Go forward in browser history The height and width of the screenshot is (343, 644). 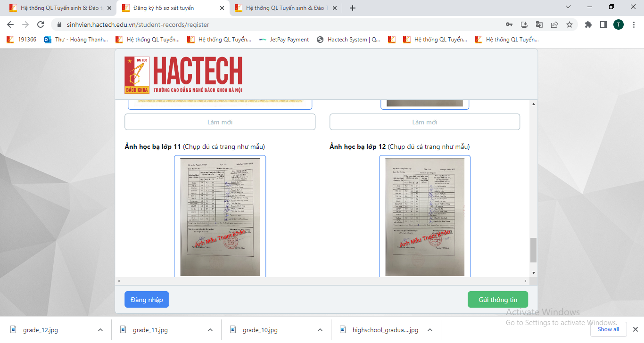25,24
